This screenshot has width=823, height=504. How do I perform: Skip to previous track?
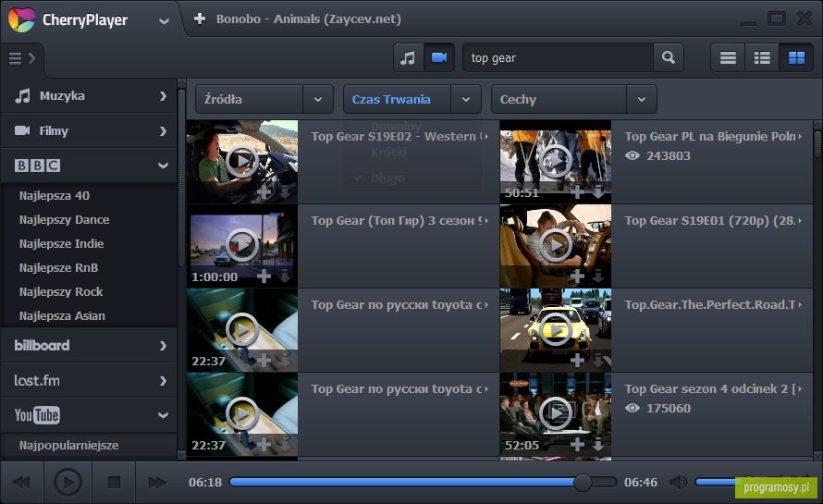click(x=21, y=483)
